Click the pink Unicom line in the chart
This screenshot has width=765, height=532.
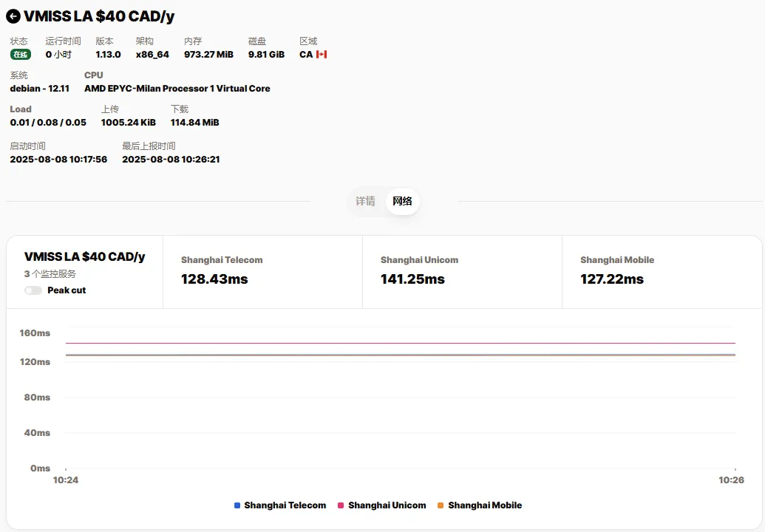pos(399,343)
